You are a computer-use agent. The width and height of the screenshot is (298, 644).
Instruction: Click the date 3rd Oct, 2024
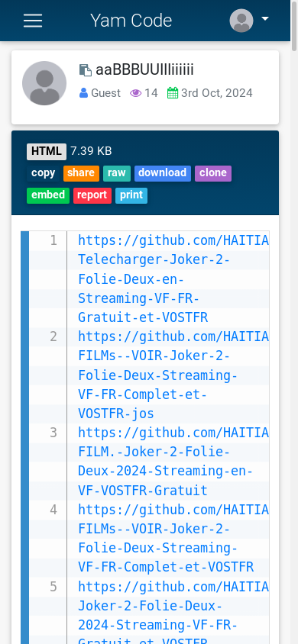(x=216, y=93)
